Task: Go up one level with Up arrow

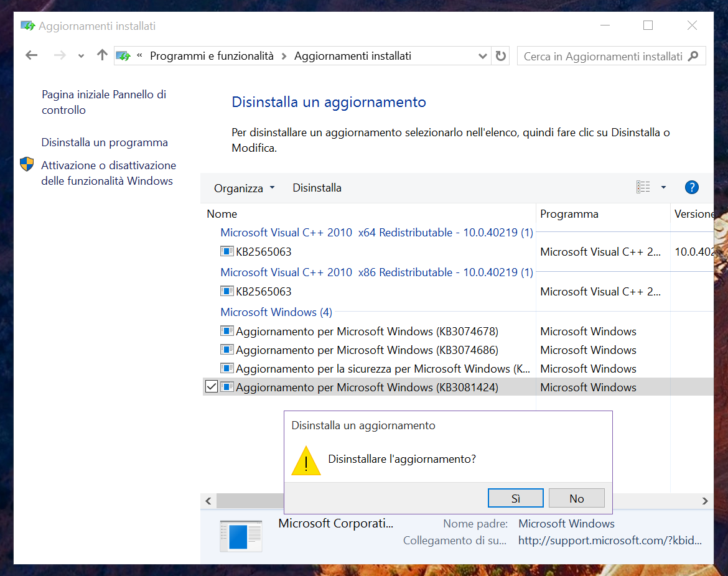Action: pyautogui.click(x=102, y=55)
